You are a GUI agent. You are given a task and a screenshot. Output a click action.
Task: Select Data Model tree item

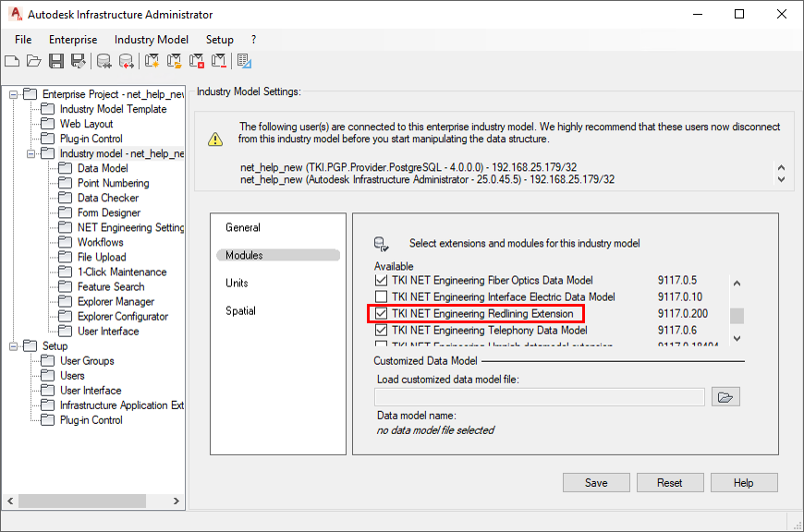103,169
